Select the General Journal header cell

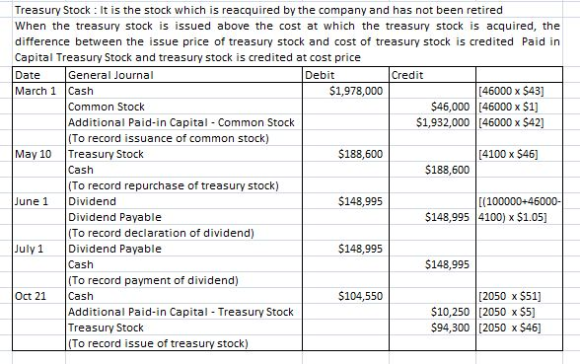click(184, 75)
